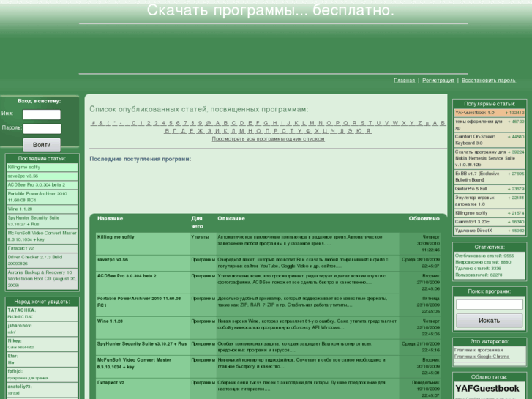Open Просмотреть все программы одним списком link
532x399 pixels.
pyautogui.click(x=268, y=139)
